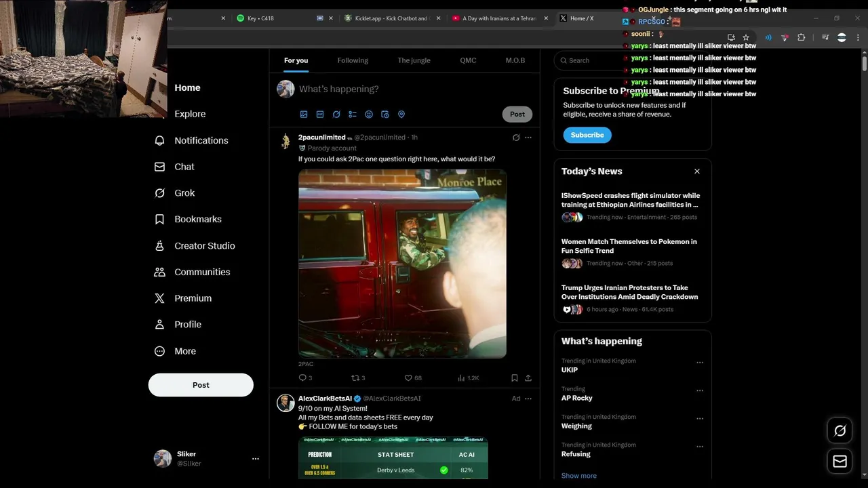Open options for Weighing trend
This screenshot has width=868, height=488.
pos(700,419)
